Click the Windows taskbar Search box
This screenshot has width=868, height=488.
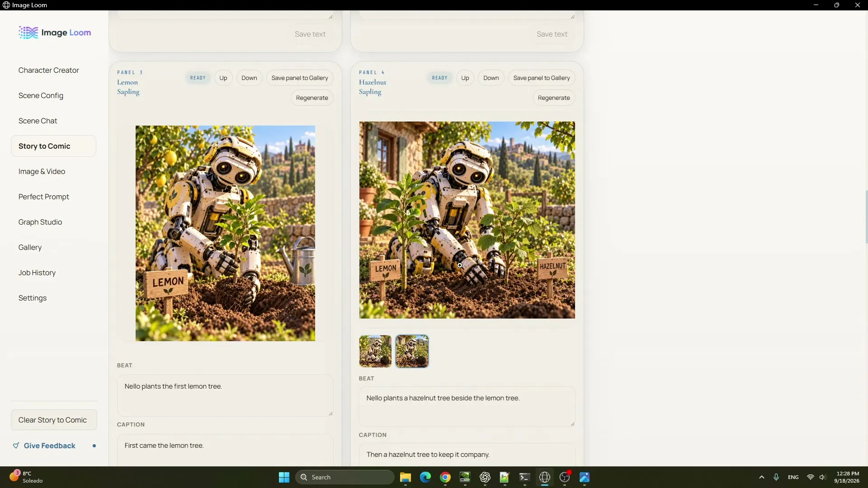point(345,477)
